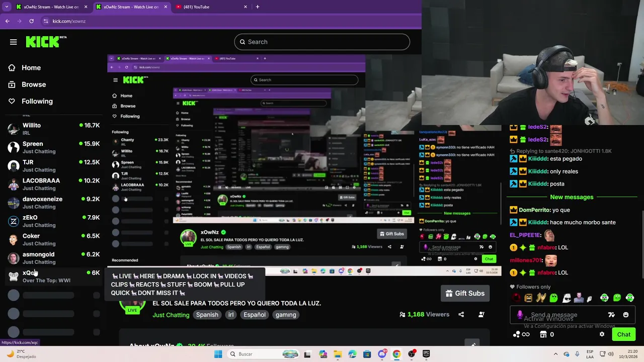This screenshot has width=644, height=362.
Task: Click millones701's username in chat
Action: [527, 260]
